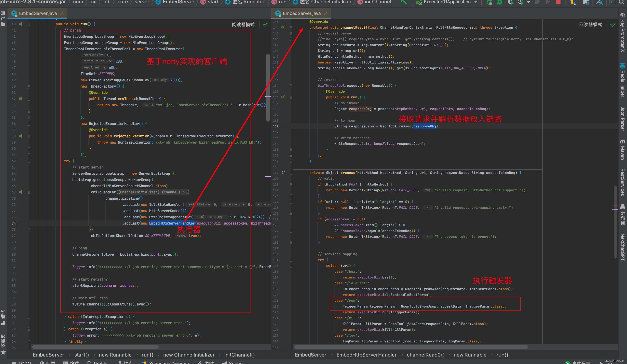Viewport: 627px width, 364px height.
Task: Click the override gutter icon on line 52
Action: coord(20,99)
